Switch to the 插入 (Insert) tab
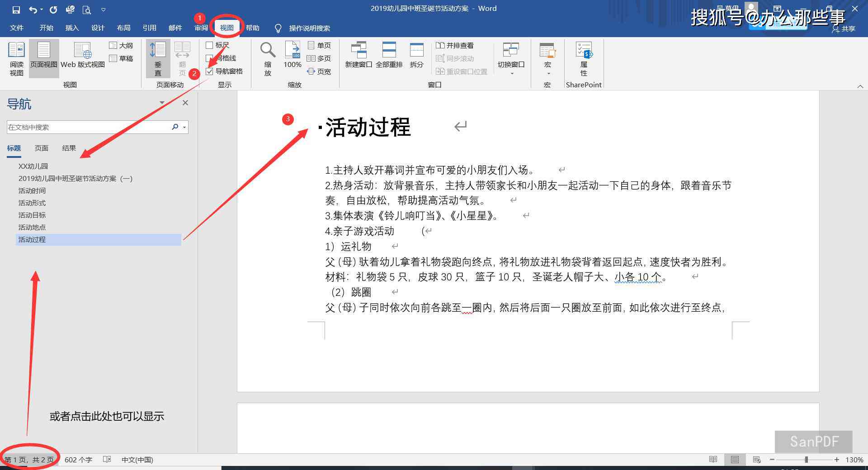 click(72, 28)
